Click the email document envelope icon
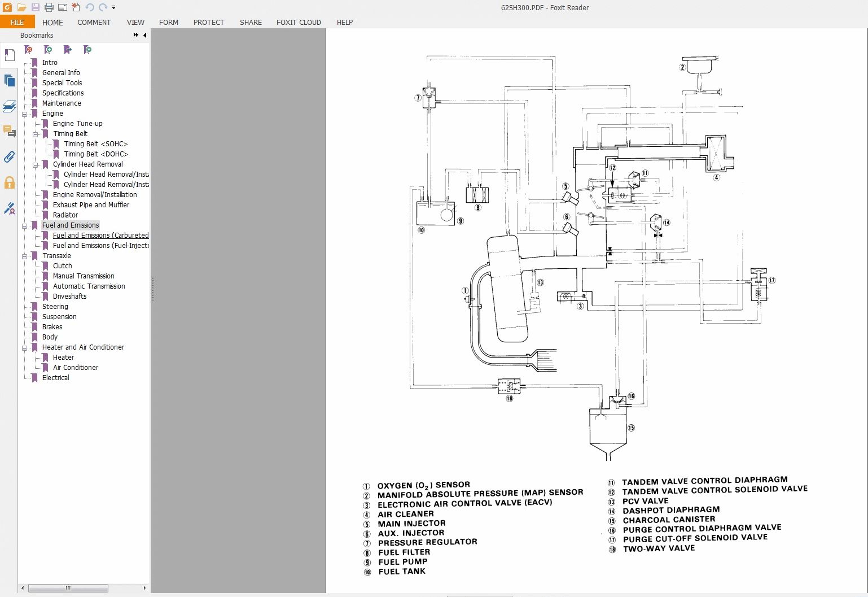 pyautogui.click(x=63, y=7)
